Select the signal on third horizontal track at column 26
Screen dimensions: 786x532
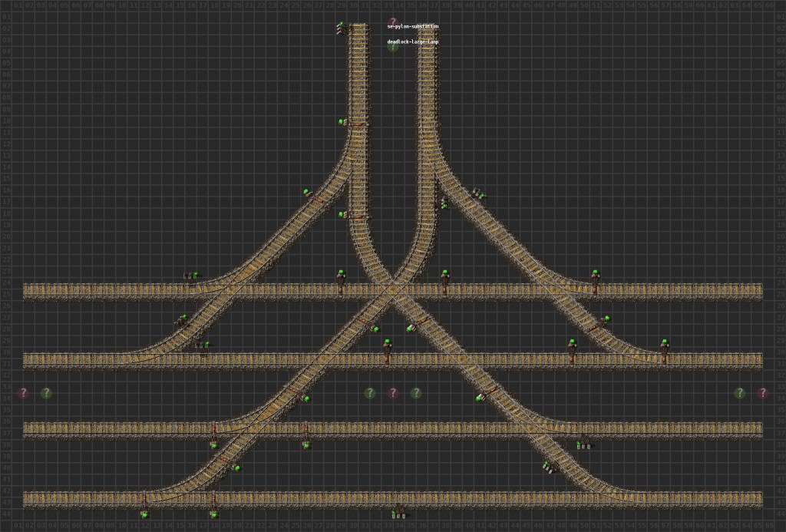pos(306,435)
